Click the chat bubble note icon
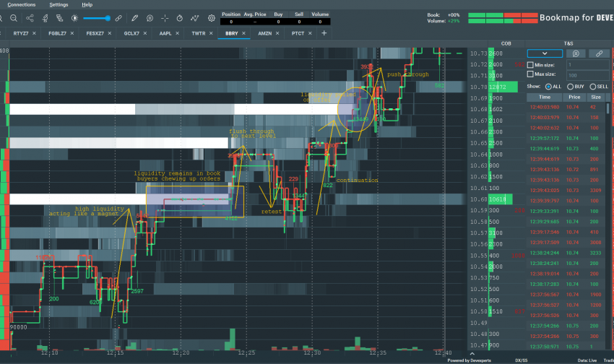Viewport: 614px width, 364px height. [x=149, y=17]
